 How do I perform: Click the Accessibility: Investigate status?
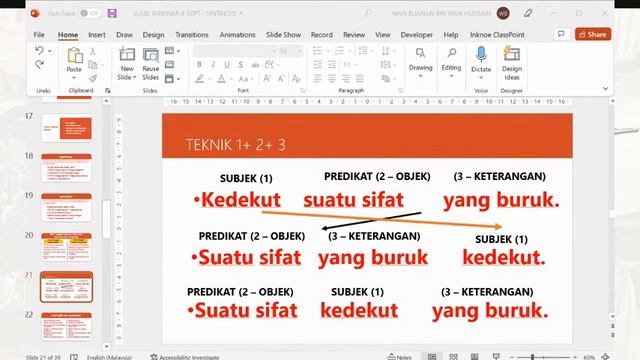[185, 357]
